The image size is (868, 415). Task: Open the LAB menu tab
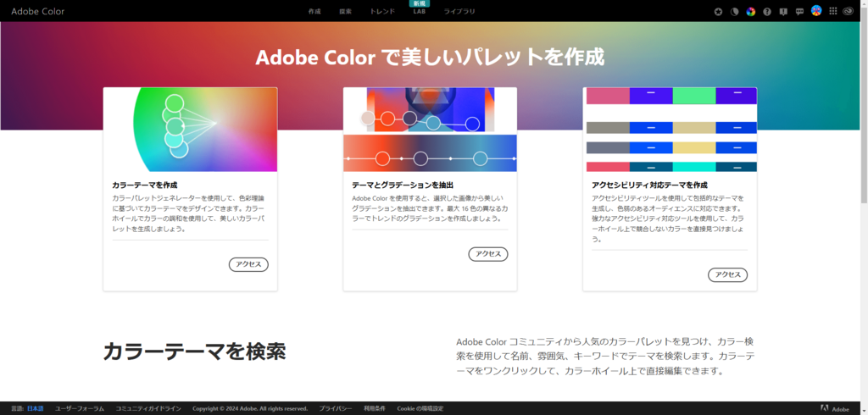coord(419,12)
